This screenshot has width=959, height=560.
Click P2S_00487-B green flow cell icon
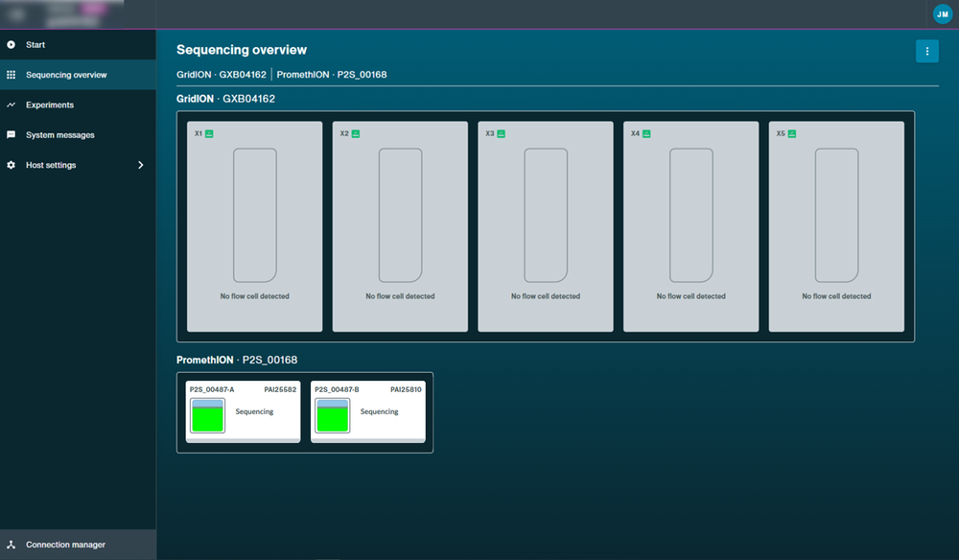coord(333,416)
